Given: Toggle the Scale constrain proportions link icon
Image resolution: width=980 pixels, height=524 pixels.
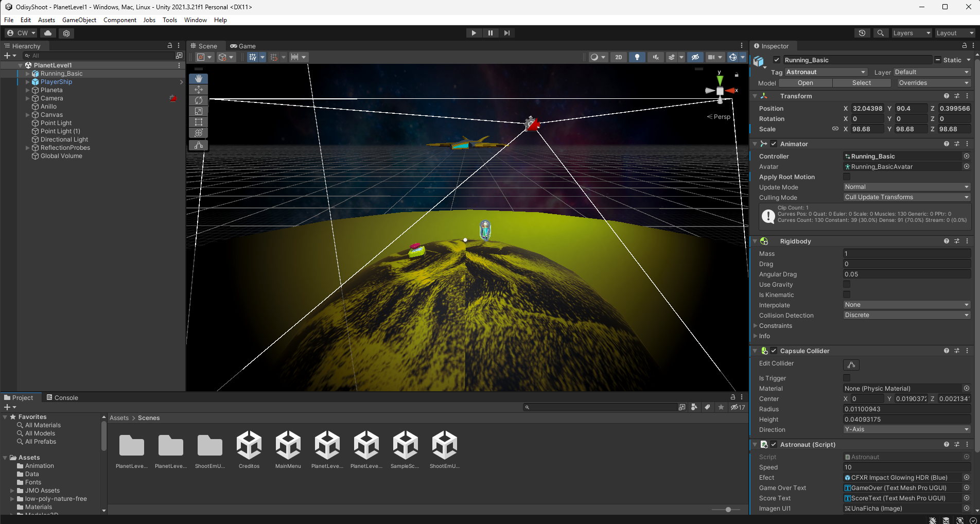Looking at the screenshot, I should click(835, 129).
